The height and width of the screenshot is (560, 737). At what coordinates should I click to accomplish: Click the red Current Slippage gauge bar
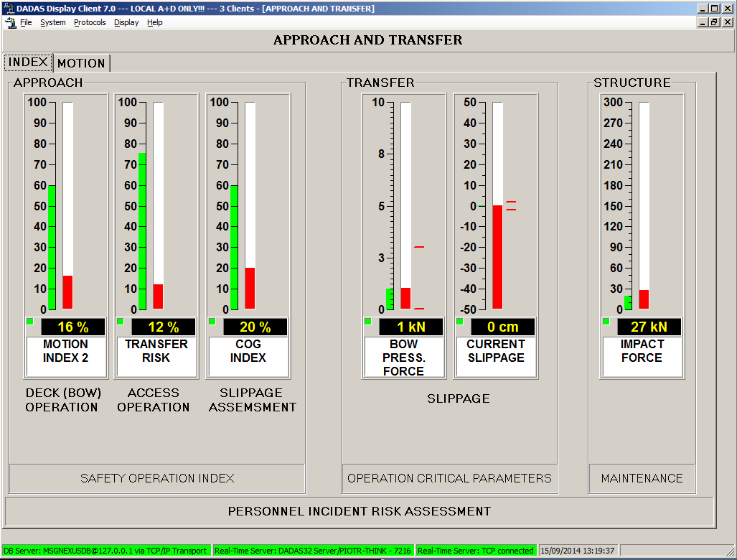497,256
